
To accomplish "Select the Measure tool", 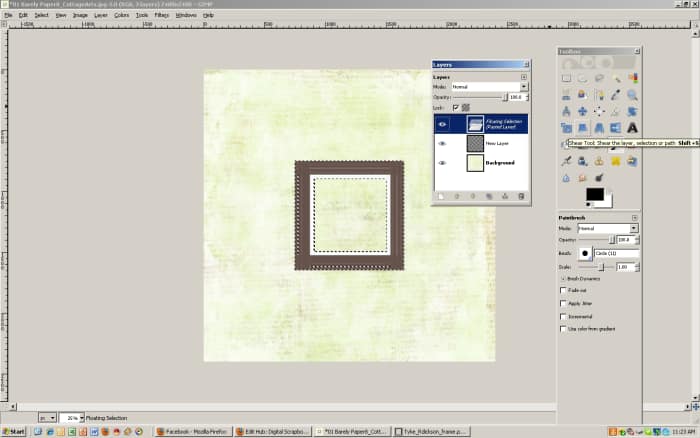I will (566, 111).
